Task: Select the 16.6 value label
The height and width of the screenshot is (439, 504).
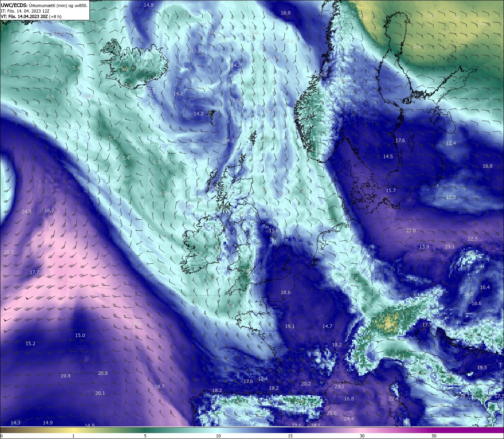Action: tap(476, 304)
